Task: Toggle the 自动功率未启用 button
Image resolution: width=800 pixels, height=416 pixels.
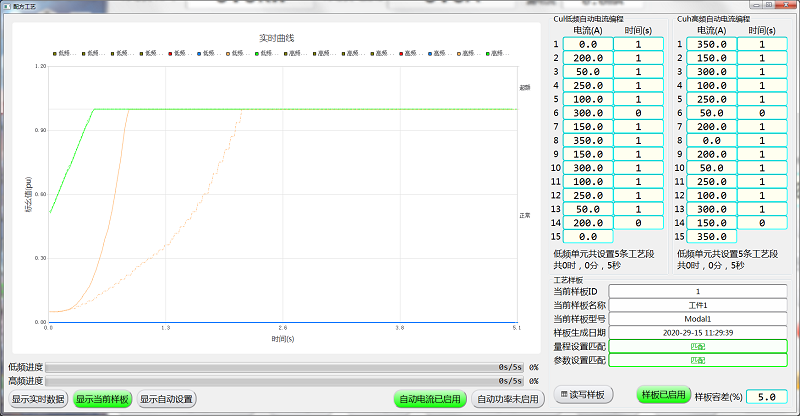Action: 507,399
